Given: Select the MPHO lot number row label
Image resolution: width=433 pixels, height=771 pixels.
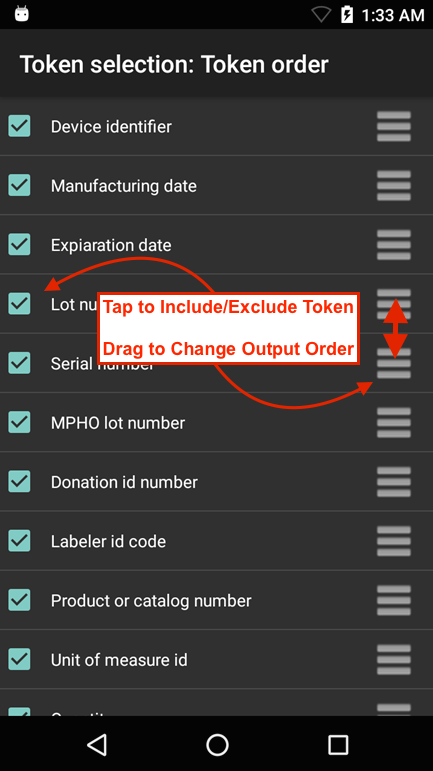Looking at the screenshot, I should (x=118, y=423).
